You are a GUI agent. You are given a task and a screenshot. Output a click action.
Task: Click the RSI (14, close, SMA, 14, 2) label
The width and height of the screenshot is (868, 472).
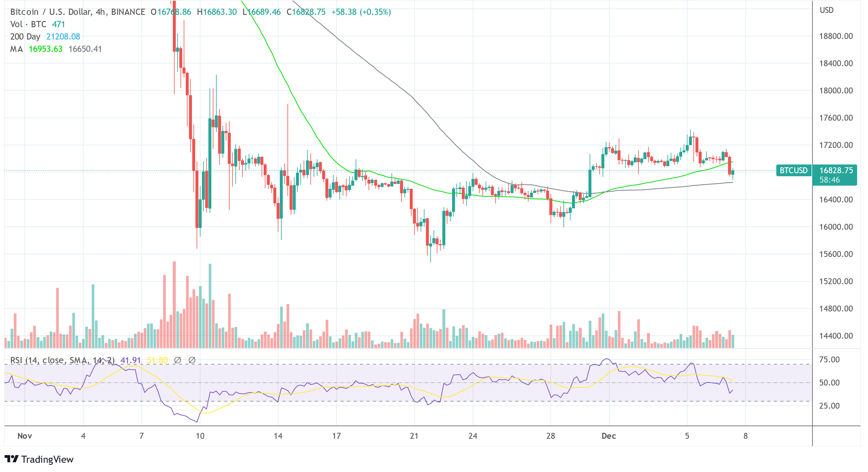(62, 361)
